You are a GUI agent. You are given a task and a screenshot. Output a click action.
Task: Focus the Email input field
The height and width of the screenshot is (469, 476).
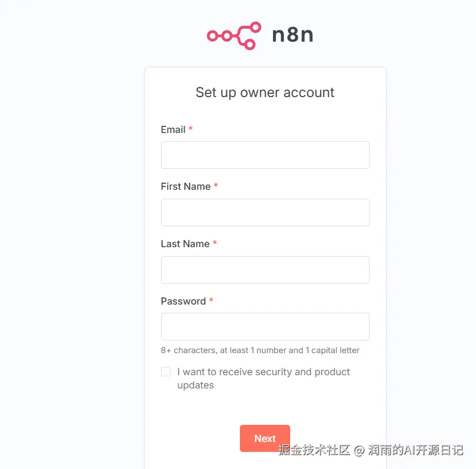265,155
